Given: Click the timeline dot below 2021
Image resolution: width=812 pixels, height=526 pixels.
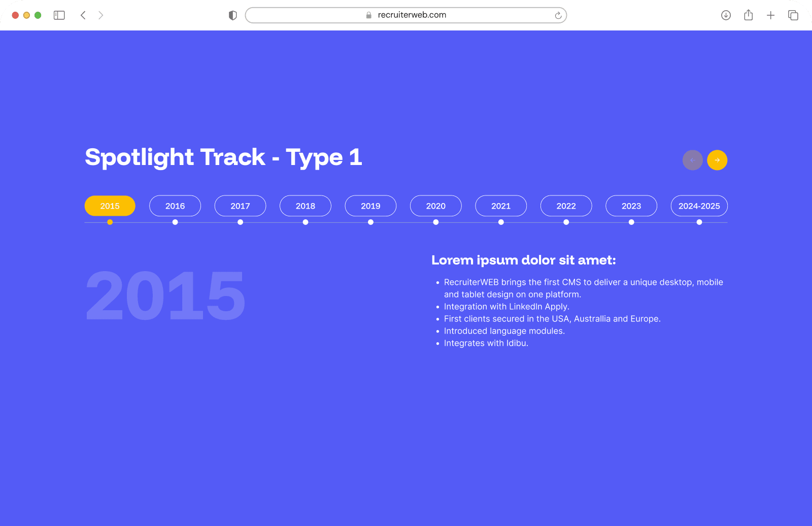Looking at the screenshot, I should tap(501, 222).
